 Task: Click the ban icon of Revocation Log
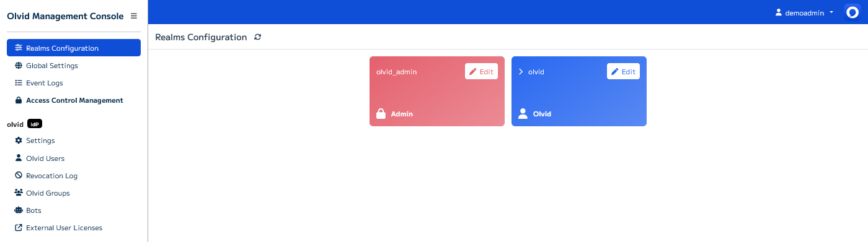[x=19, y=175]
